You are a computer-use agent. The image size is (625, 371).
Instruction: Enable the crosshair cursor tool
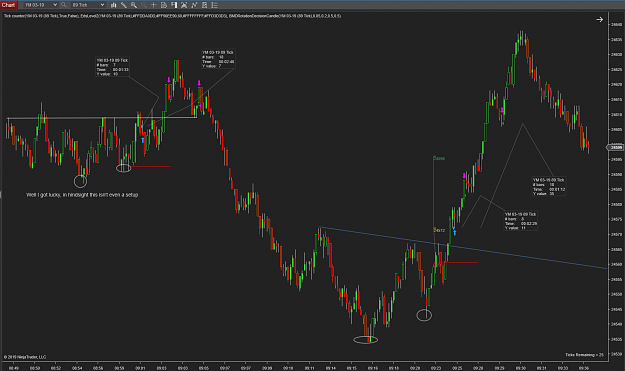[x=153, y=5]
